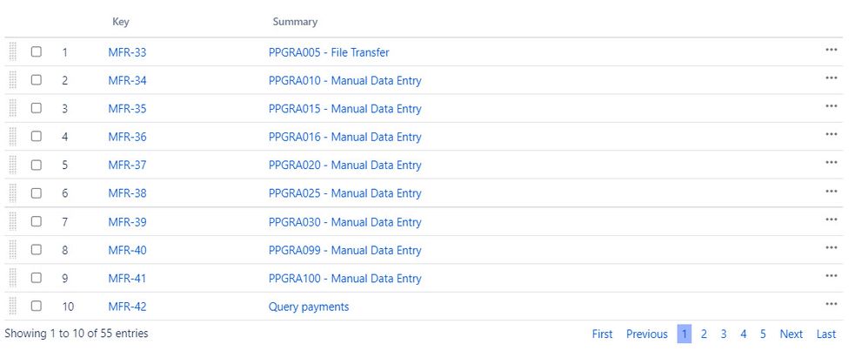Sort by the Key column header
Screen dimensions: 868x351
(x=121, y=22)
